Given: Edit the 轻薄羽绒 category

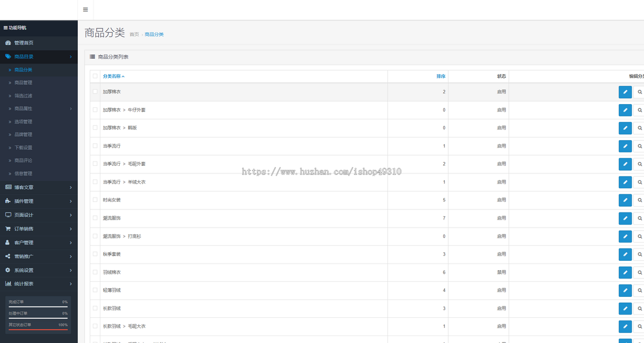Looking at the screenshot, I should [x=625, y=290].
